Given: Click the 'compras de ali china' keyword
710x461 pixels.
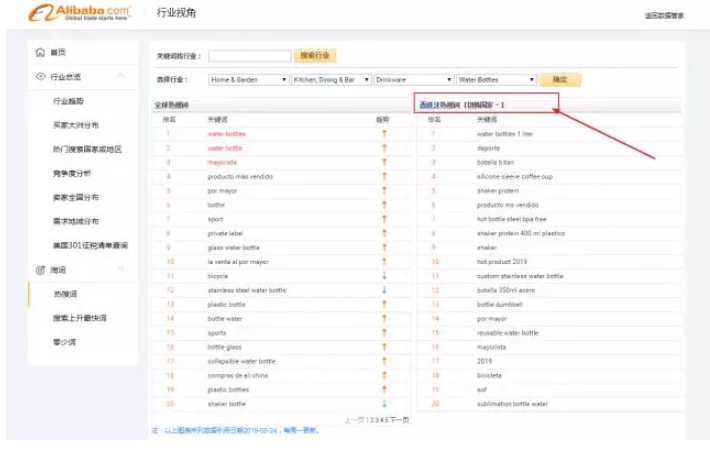Looking at the screenshot, I should (x=238, y=375).
